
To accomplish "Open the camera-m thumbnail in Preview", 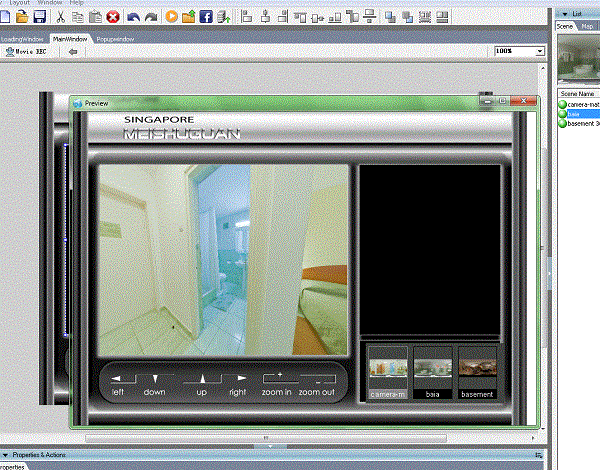I will [x=388, y=373].
